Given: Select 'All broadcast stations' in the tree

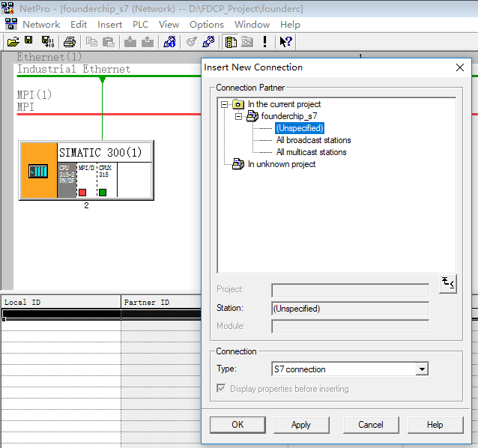Looking at the screenshot, I should click(x=313, y=140).
